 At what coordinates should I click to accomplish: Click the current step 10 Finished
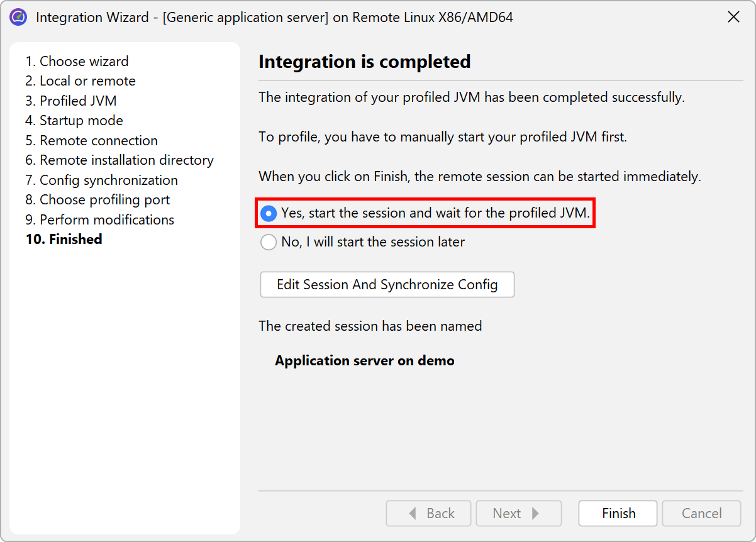point(64,240)
